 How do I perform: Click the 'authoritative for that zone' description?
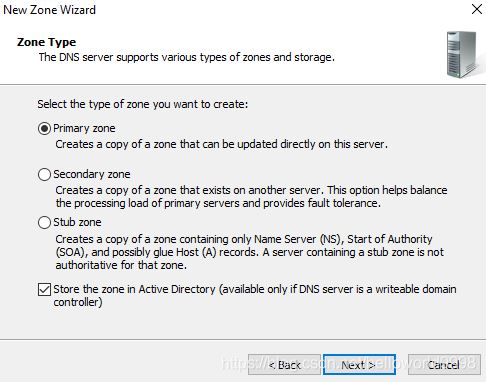250,252
